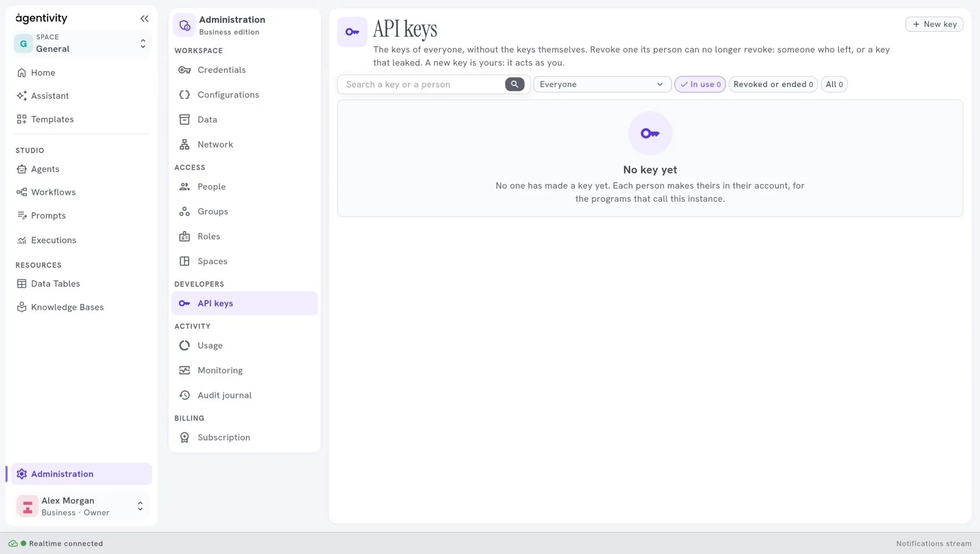Viewport: 980px width, 554px height.
Task: Click the magnifier search button
Action: pyautogui.click(x=514, y=85)
